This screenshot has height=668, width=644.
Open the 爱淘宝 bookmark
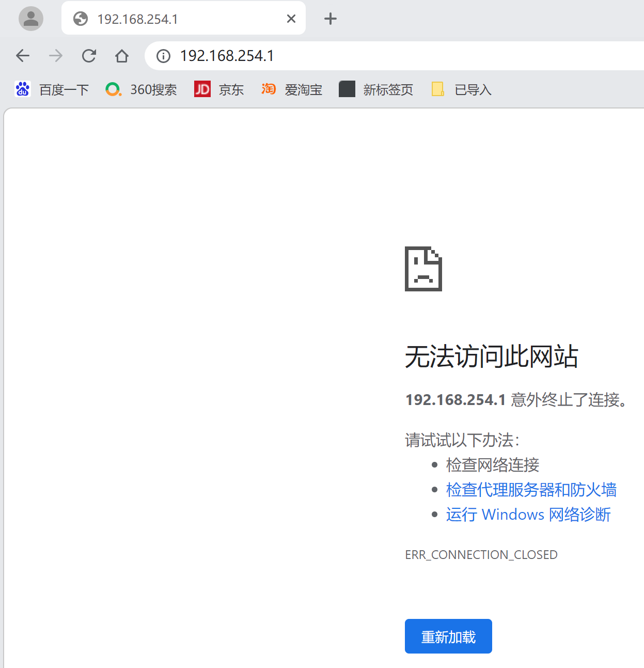click(292, 89)
